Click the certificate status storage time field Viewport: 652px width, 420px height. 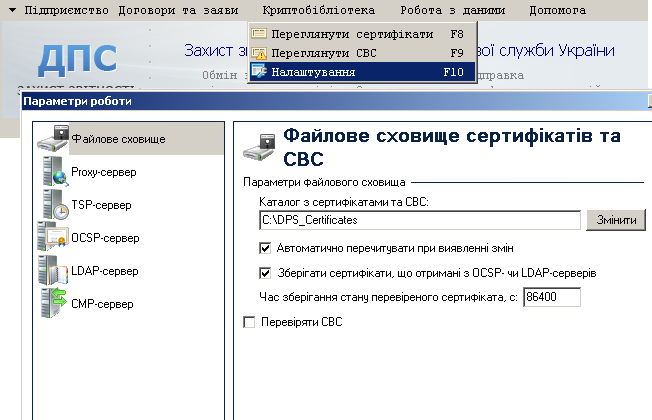pyautogui.click(x=552, y=297)
